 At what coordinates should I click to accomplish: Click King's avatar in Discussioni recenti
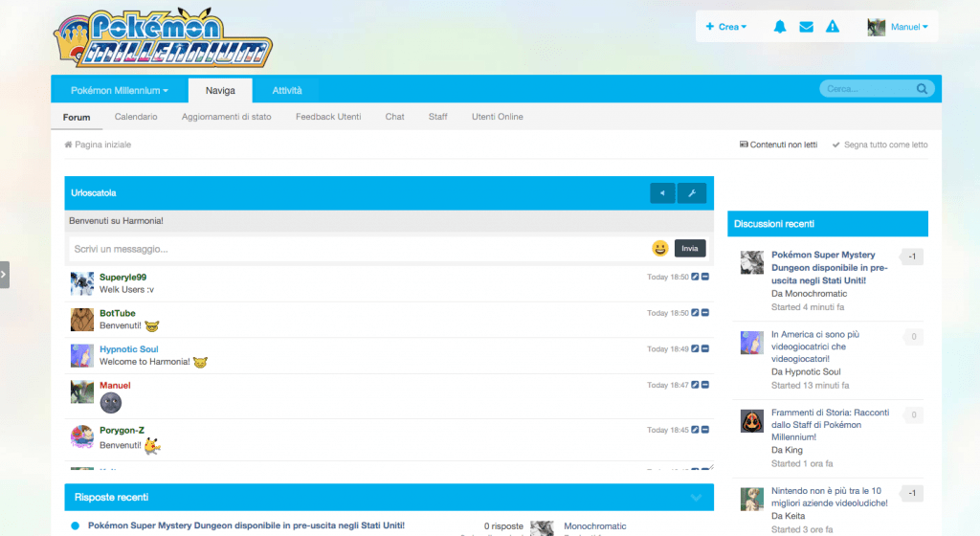[752, 421]
